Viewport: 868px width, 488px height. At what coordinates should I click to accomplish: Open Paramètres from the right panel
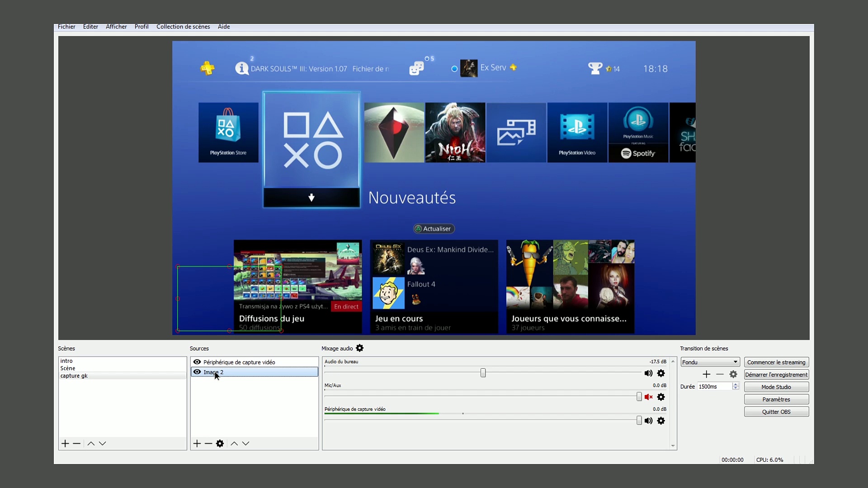tap(776, 399)
